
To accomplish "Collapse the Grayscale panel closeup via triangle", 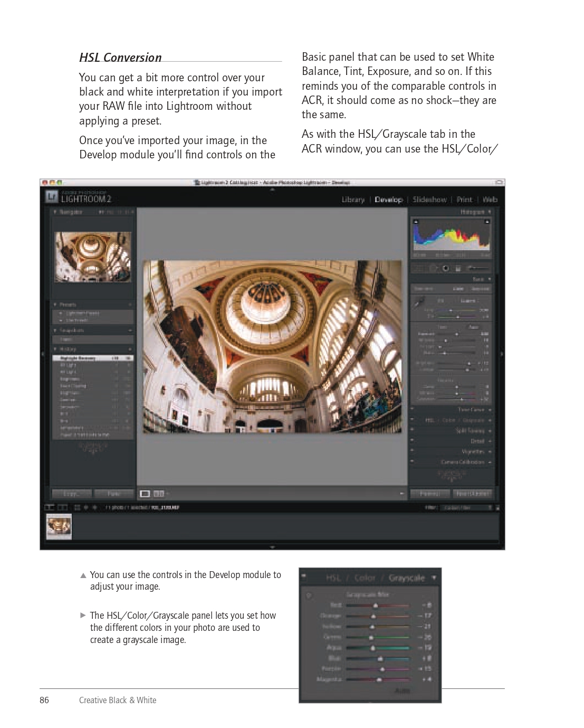I will (434, 578).
